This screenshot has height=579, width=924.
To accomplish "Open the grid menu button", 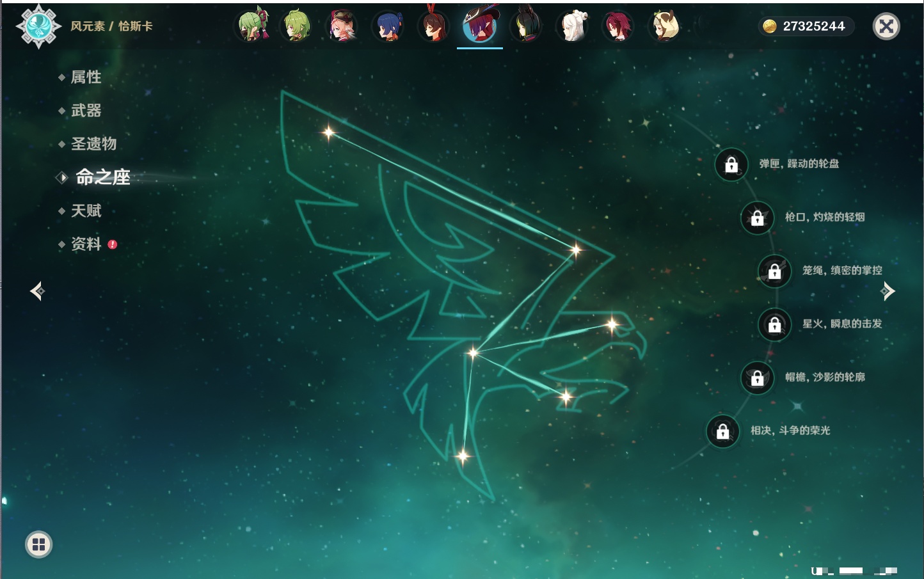I will coord(38,544).
